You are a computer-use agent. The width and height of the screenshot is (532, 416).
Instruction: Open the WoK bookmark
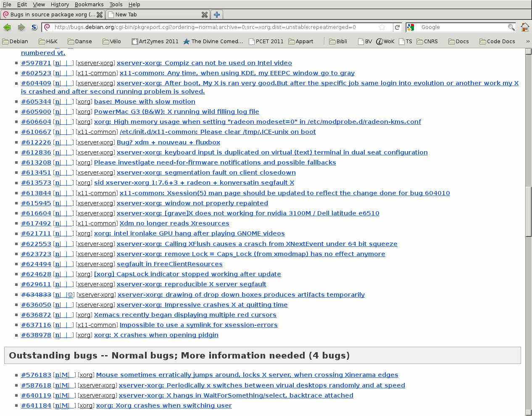(x=385, y=42)
